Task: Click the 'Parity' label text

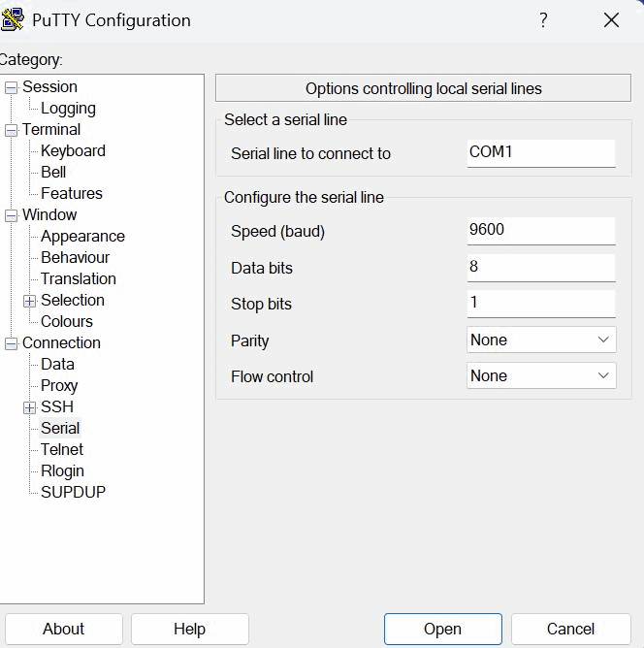Action: click(x=250, y=341)
